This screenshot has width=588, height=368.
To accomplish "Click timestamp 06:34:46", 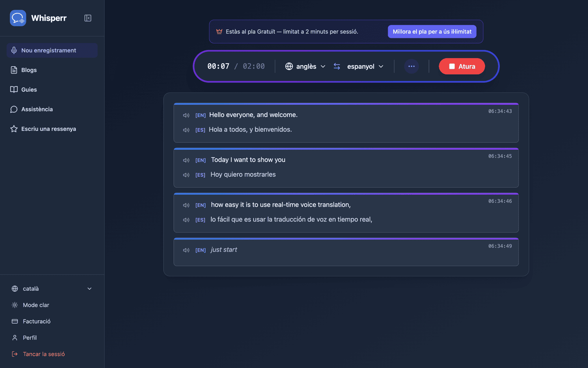I will tap(500, 201).
